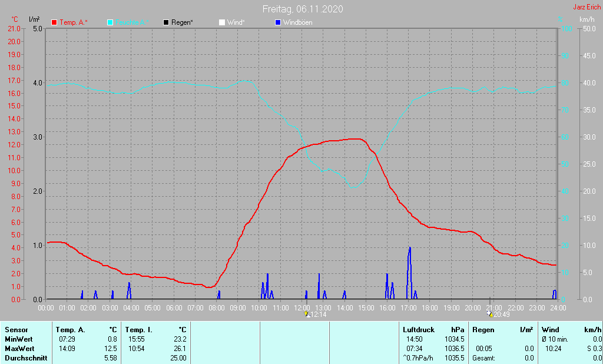Select the Temp. I. column header
The height and width of the screenshot is (364, 603).
(139, 330)
